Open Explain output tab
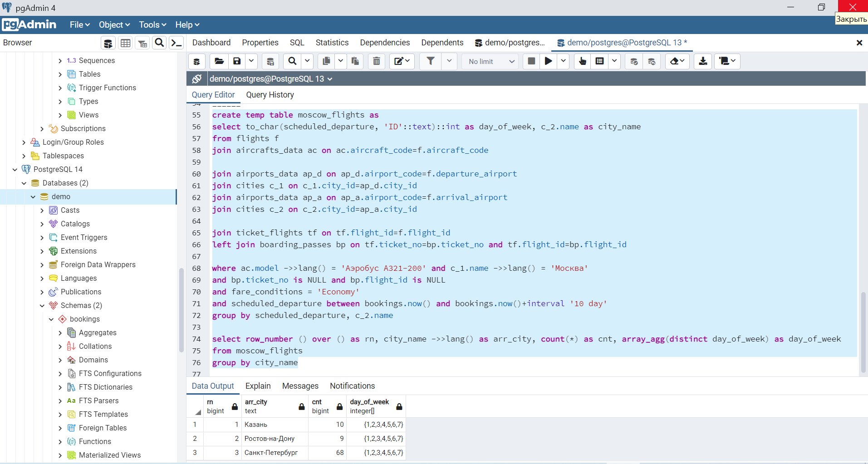This screenshot has width=868, height=464. 258,386
